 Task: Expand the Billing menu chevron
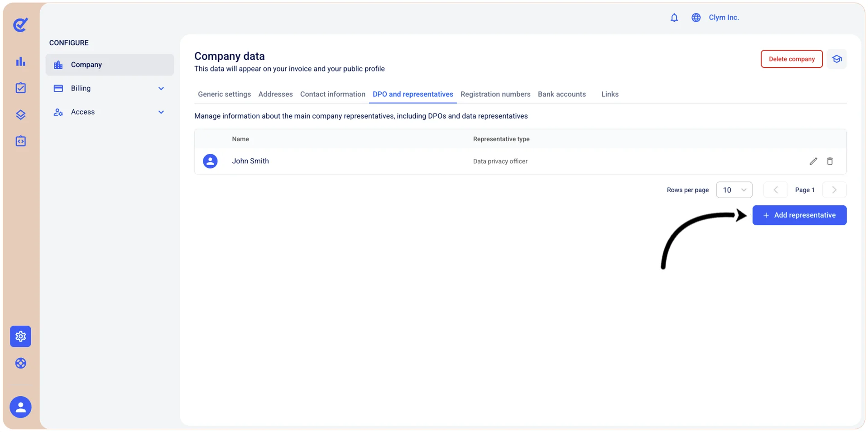pyautogui.click(x=161, y=89)
